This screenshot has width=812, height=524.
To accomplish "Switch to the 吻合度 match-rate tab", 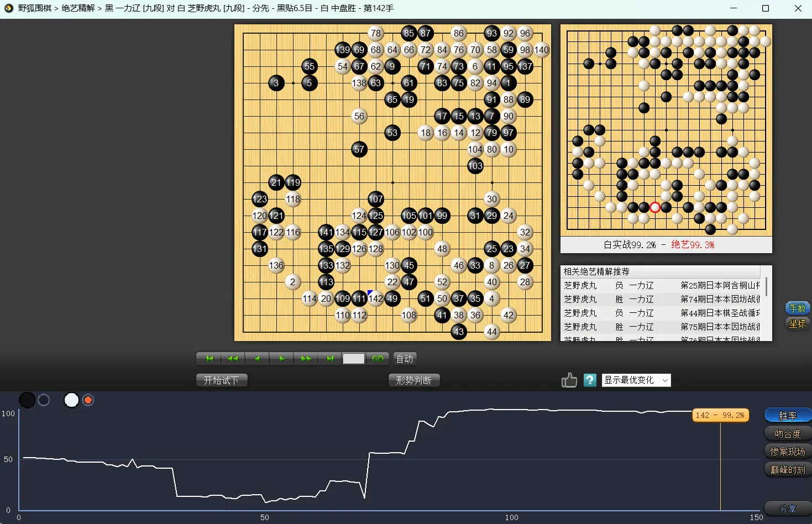I will pyautogui.click(x=788, y=434).
